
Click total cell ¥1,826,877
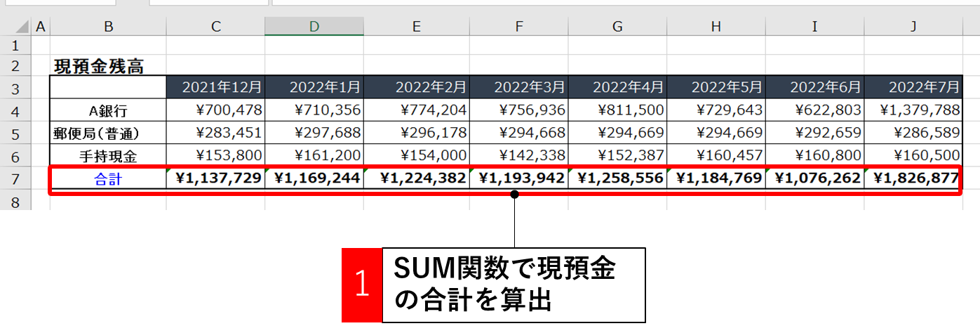(x=913, y=178)
